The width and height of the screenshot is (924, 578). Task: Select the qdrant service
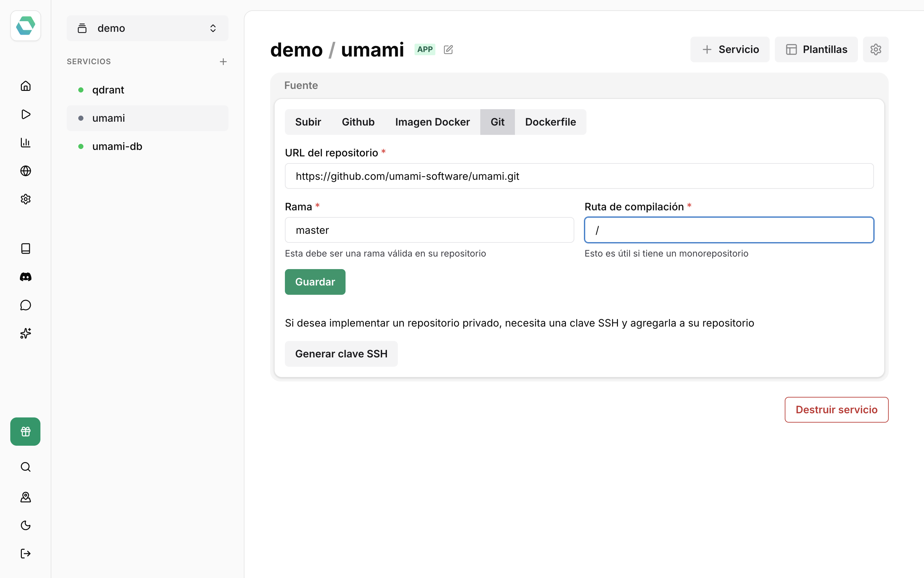pos(147,90)
